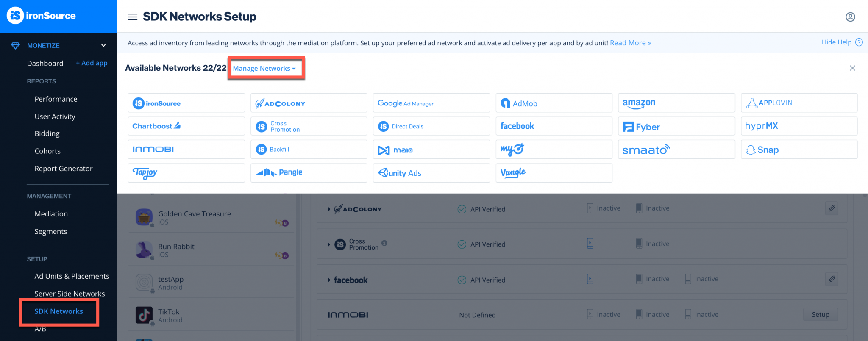868x341 pixels.
Task: Select the Snap network tile
Action: 799,150
